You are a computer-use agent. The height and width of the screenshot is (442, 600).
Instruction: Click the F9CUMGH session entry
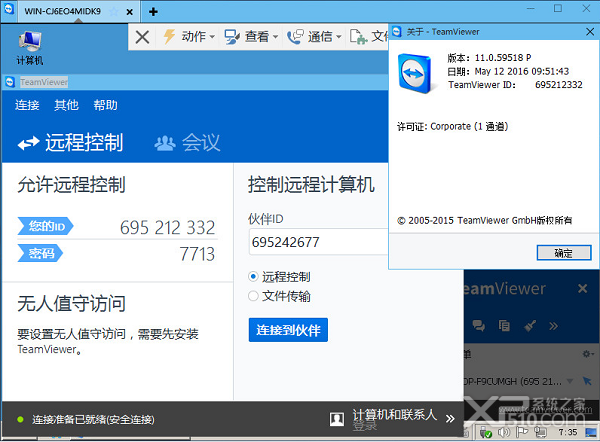coord(512,382)
